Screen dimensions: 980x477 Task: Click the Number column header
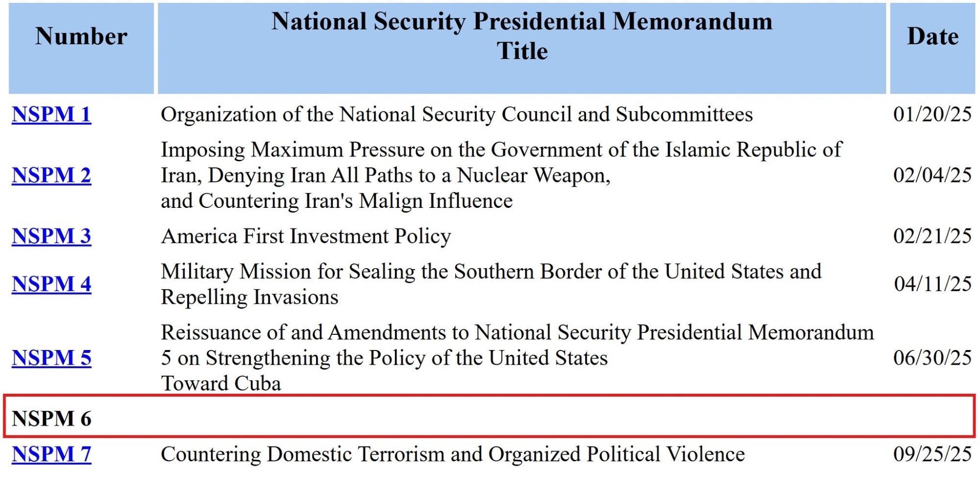pyautogui.click(x=81, y=37)
